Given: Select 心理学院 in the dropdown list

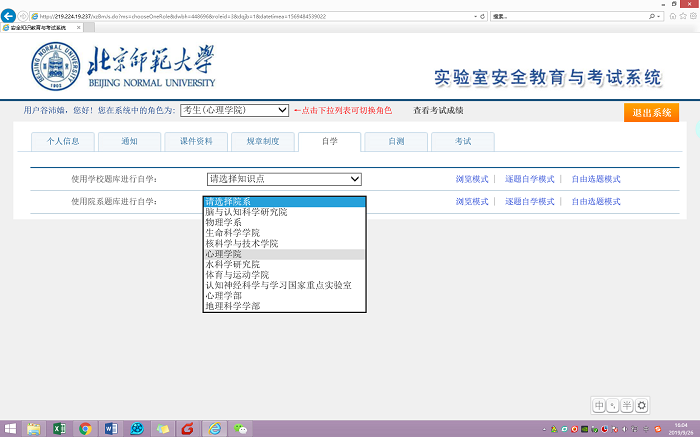Looking at the screenshot, I should [225, 254].
